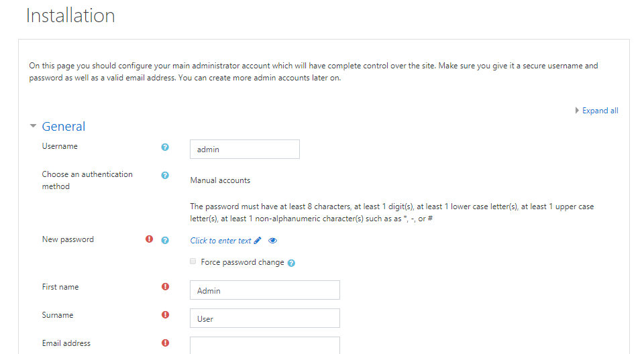
Task: Click the General section heading
Action: tap(64, 127)
